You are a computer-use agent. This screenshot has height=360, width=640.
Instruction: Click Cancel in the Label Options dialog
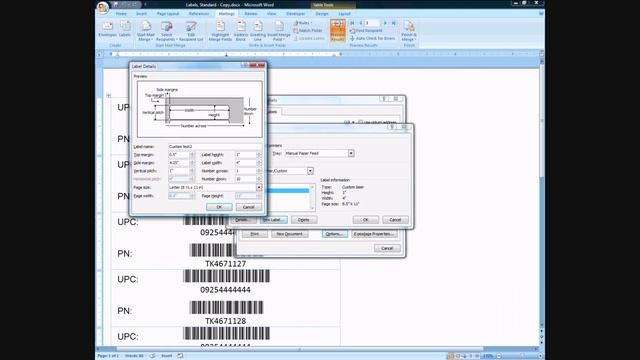[x=395, y=220]
